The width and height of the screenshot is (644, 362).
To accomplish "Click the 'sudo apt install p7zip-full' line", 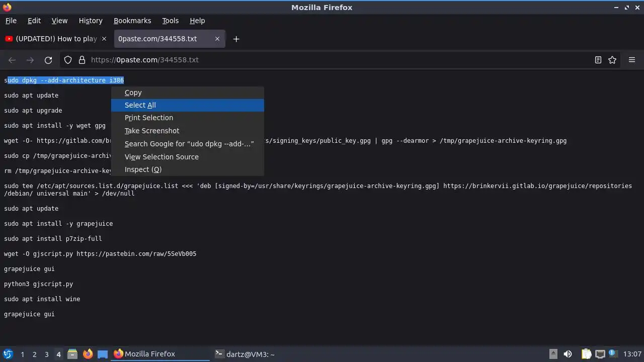I will point(53,239).
